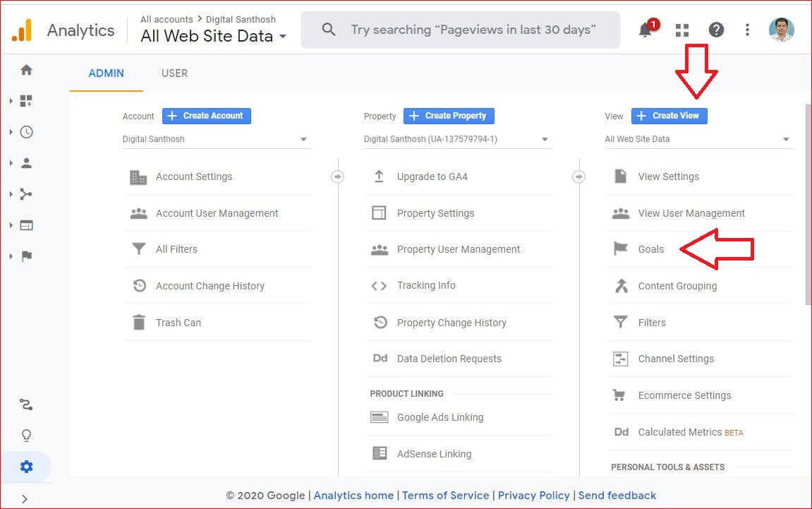The width and height of the screenshot is (812, 509).
Task: Open the Digital Santhosh account dropdown
Action: point(216,140)
